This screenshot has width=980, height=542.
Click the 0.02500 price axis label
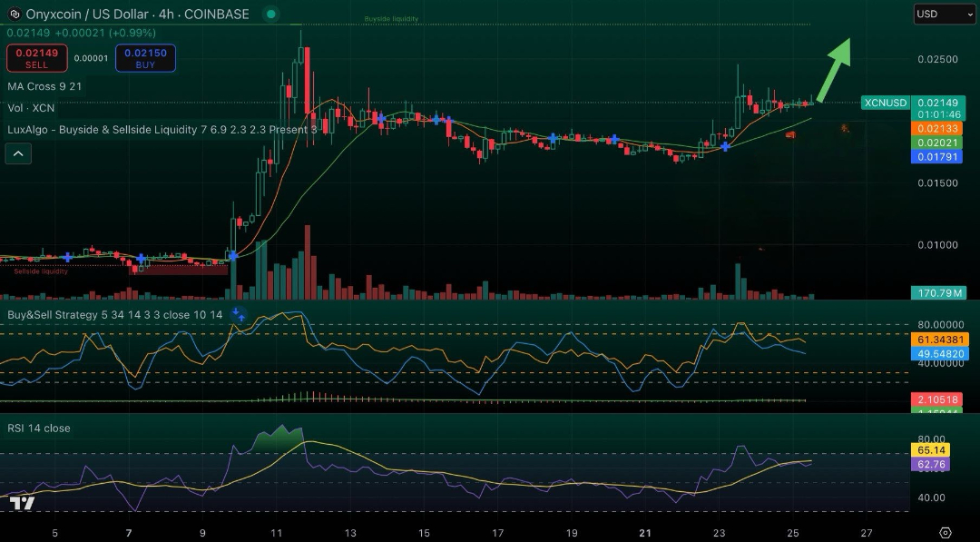coord(937,59)
